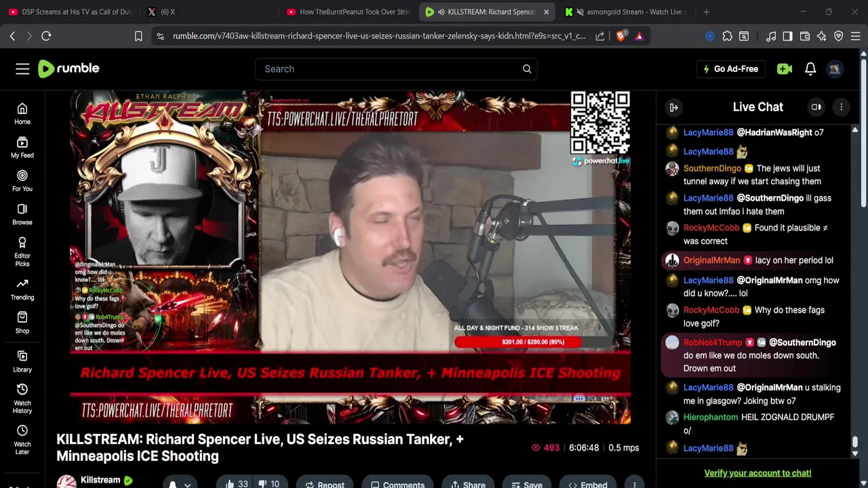Mute the KILLSTREAM tab audio icon

441,12
